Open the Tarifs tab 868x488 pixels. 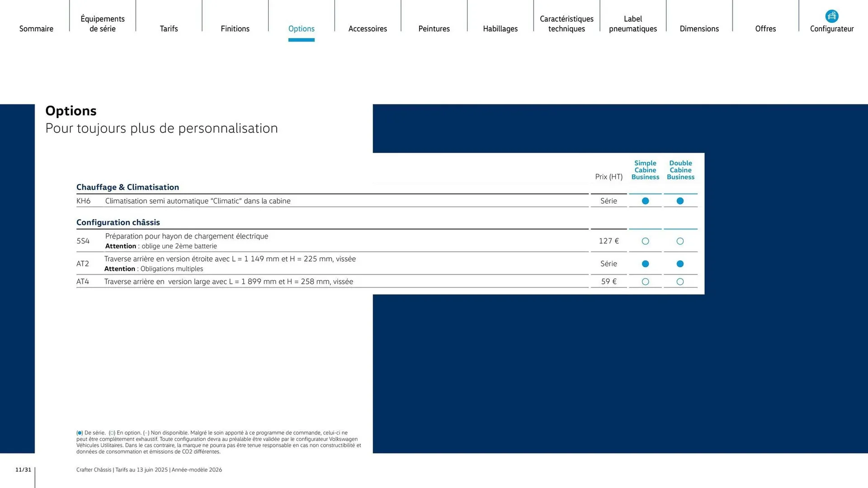pos(169,28)
